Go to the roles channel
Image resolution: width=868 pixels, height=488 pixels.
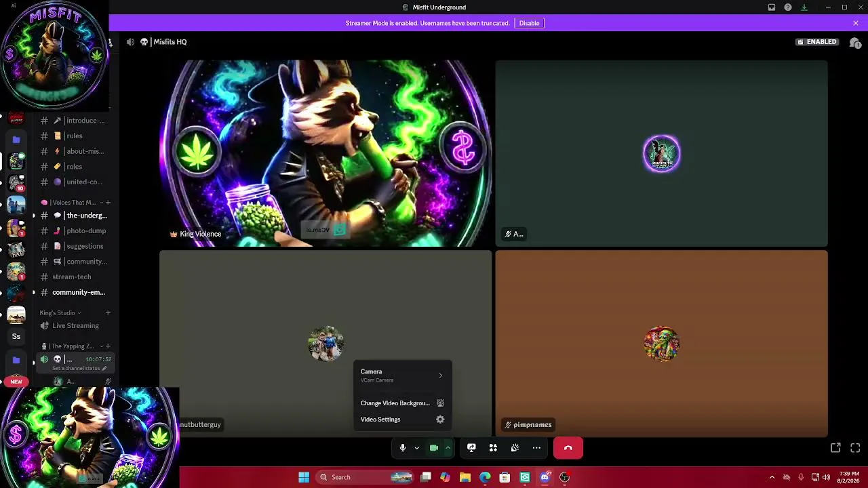pyautogui.click(x=75, y=167)
